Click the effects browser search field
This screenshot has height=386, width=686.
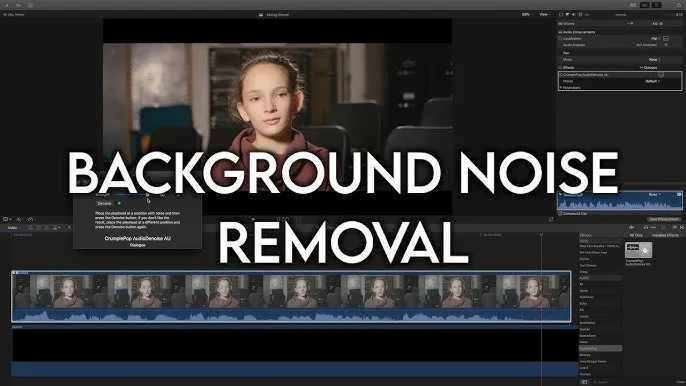602,382
